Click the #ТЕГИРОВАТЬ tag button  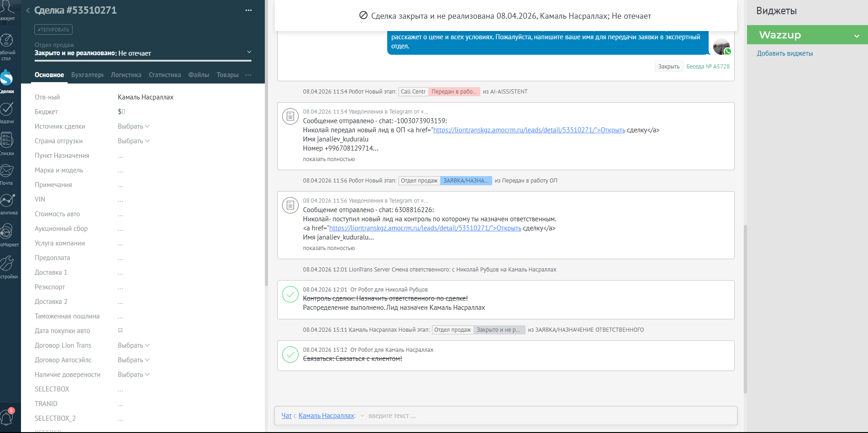pos(53,30)
